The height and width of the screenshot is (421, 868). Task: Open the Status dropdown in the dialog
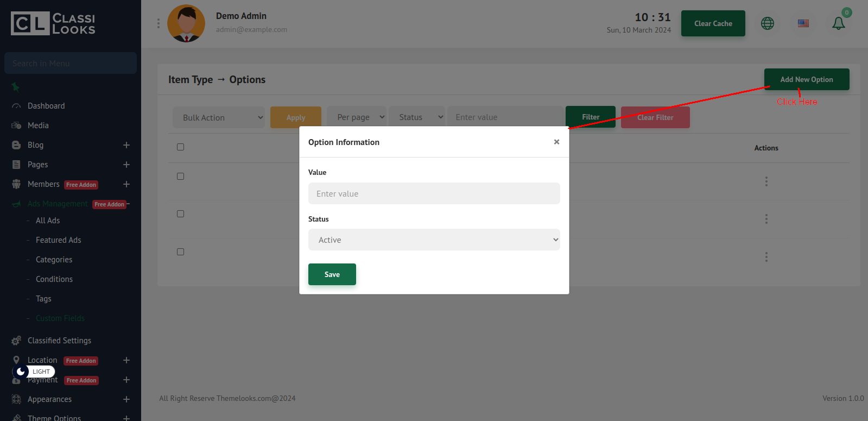(x=434, y=240)
